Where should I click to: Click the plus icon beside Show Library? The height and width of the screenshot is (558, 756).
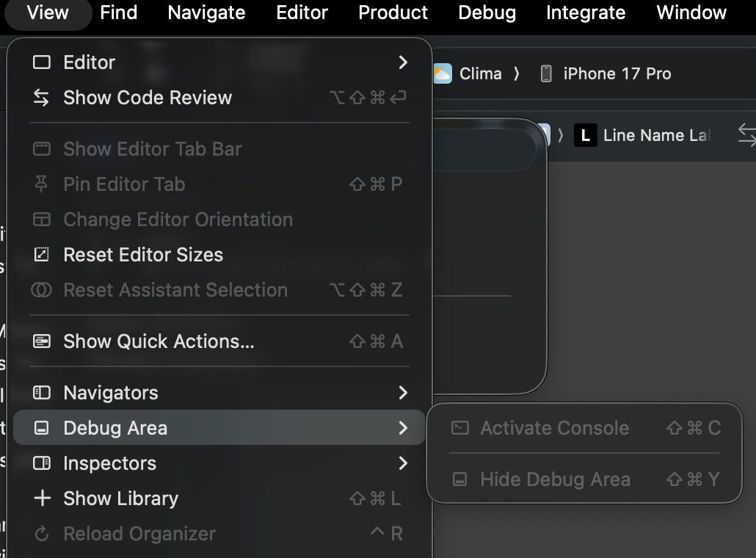click(x=42, y=499)
